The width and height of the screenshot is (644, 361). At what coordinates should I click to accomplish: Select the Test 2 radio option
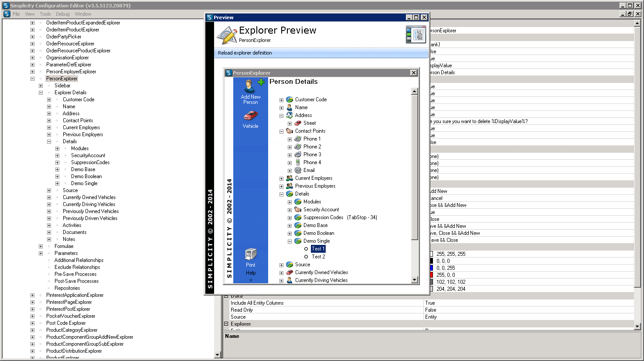click(x=306, y=257)
